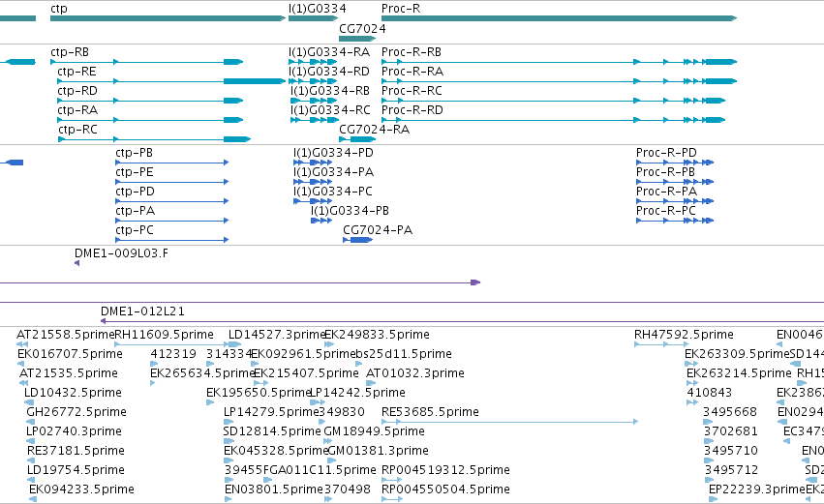824x504 pixels.
Task: Select the RP004550504.5prime EST label
Action: (445, 489)
